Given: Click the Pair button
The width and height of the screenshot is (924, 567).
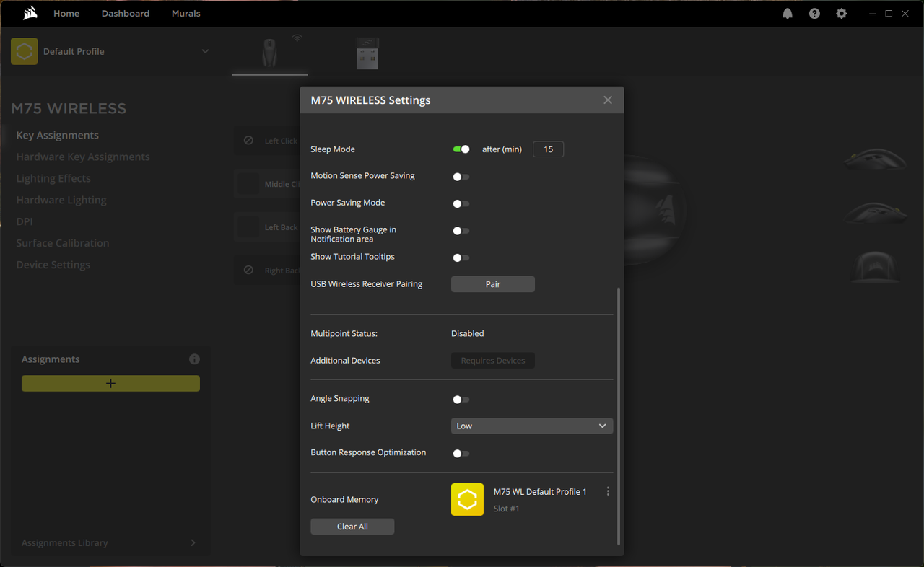Looking at the screenshot, I should click(x=493, y=284).
